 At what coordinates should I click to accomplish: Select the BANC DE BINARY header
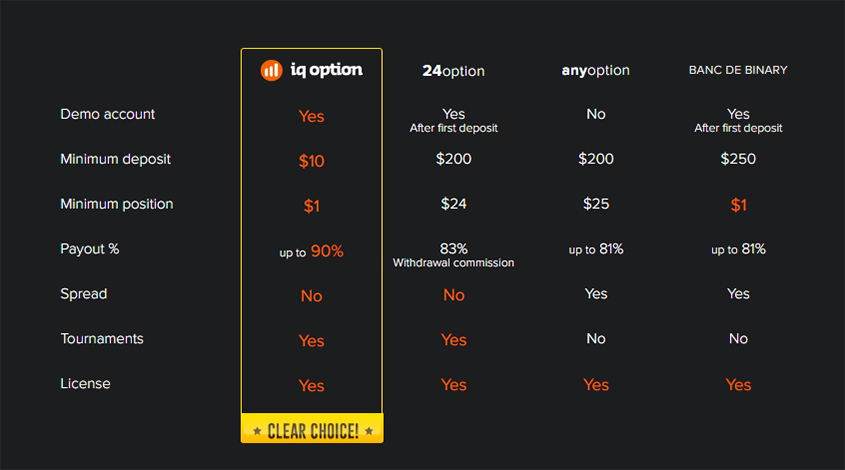pos(738,70)
